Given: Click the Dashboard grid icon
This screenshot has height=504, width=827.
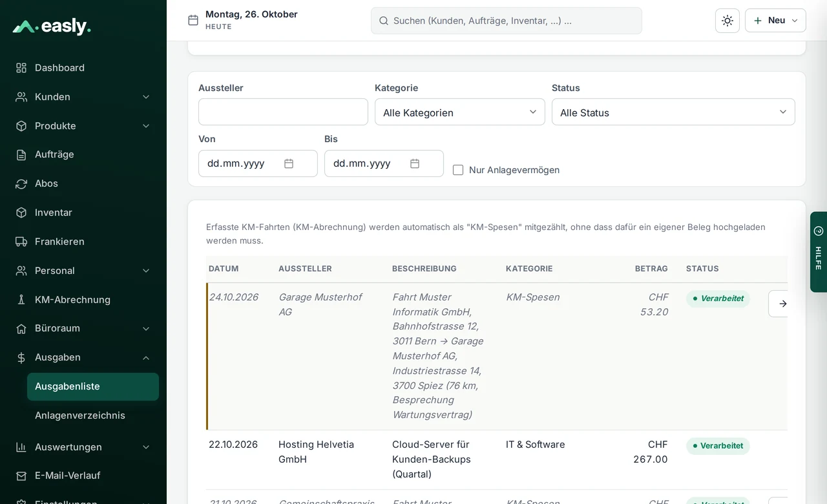Looking at the screenshot, I should click(21, 68).
